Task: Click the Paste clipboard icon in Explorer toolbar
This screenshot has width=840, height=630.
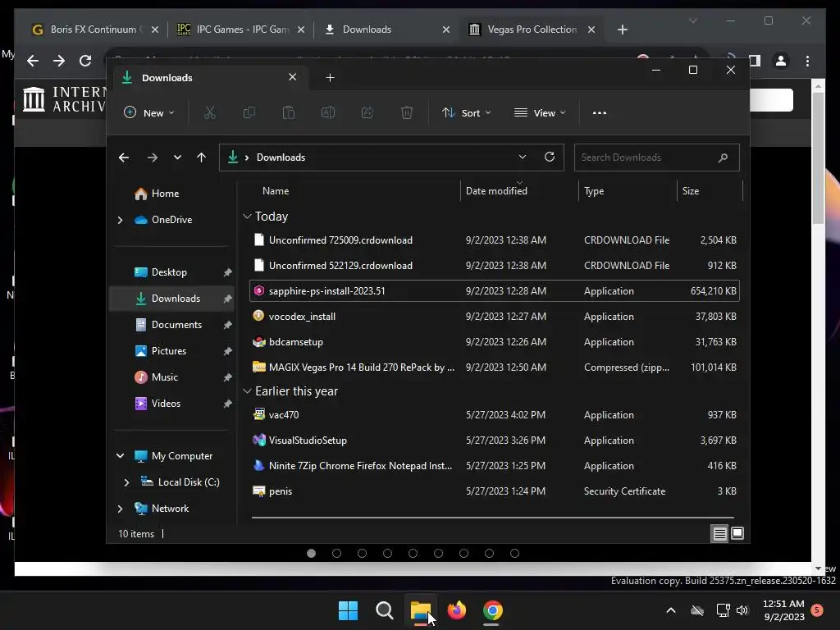Action: tap(289, 112)
